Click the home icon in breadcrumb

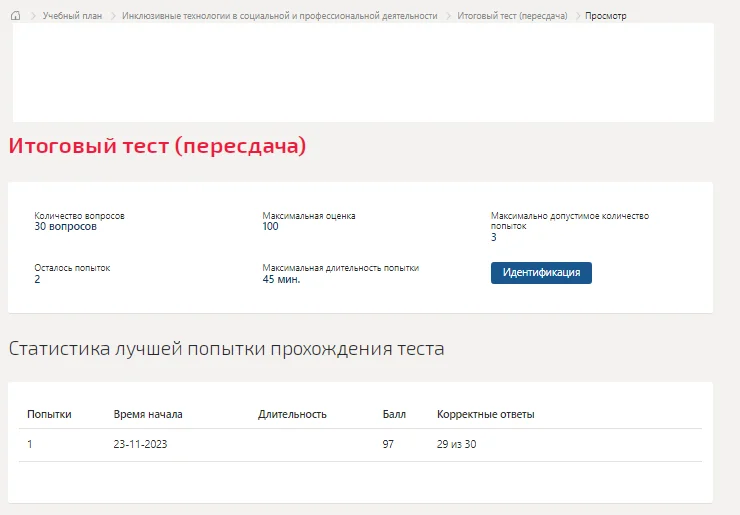click(x=16, y=16)
